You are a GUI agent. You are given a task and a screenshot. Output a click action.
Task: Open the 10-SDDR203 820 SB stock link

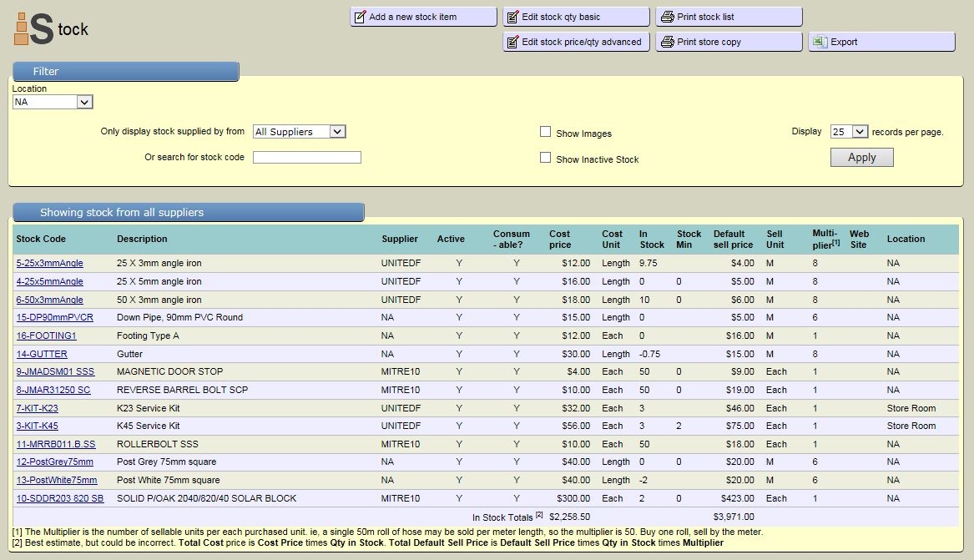(60, 498)
